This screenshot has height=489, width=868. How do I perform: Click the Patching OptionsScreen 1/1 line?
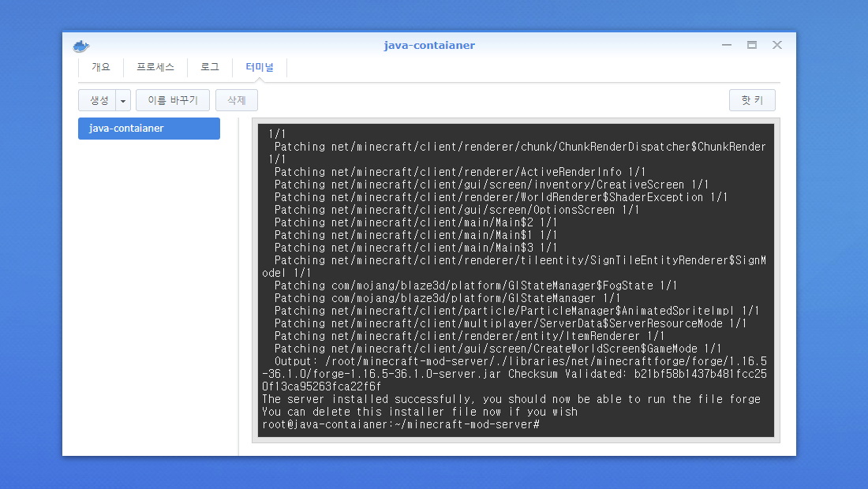tap(457, 211)
